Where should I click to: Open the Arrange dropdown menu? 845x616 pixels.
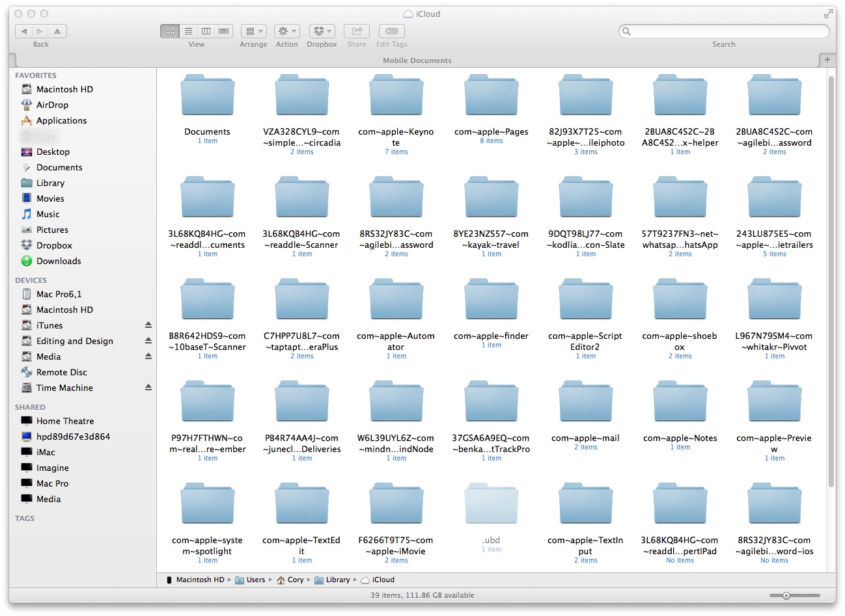click(x=253, y=31)
